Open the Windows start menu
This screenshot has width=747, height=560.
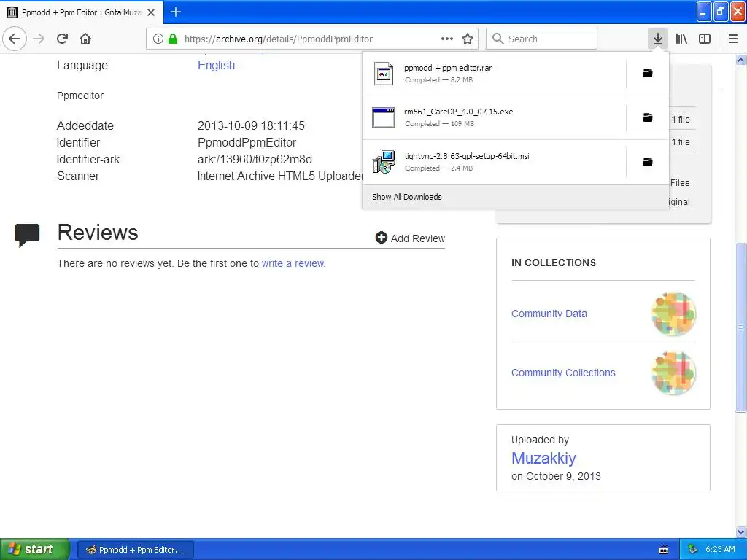coord(34,549)
